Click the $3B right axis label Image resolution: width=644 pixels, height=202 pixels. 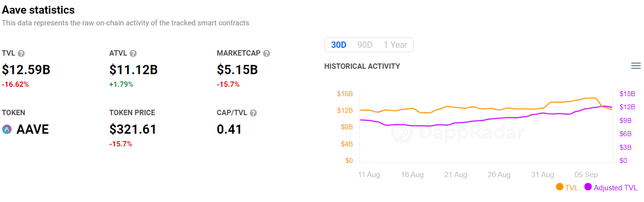coord(625,147)
